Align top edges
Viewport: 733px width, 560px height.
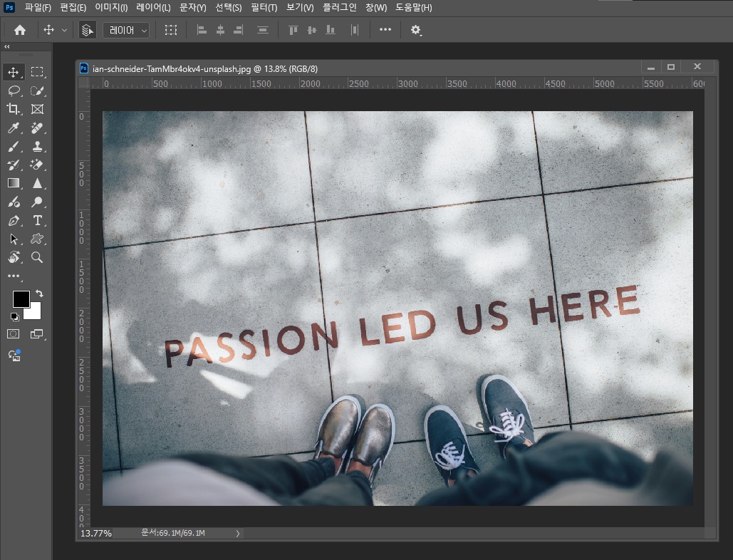pyautogui.click(x=293, y=30)
